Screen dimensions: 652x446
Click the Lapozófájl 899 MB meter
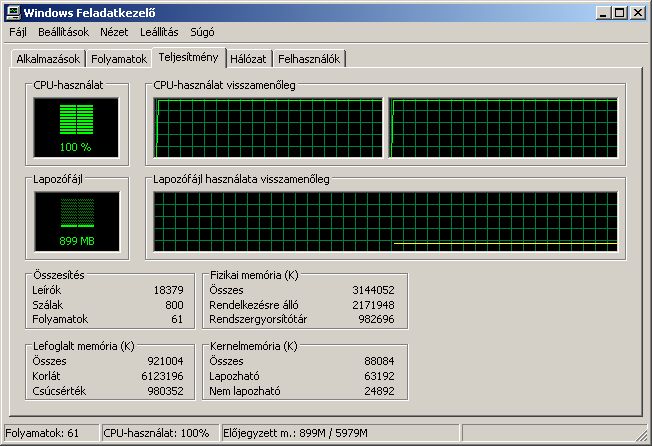77,222
